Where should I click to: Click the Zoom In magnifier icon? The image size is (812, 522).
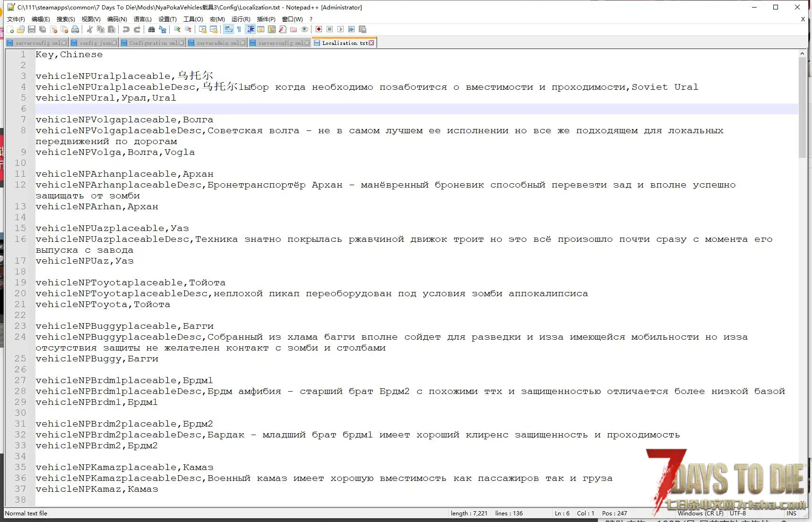[177, 29]
